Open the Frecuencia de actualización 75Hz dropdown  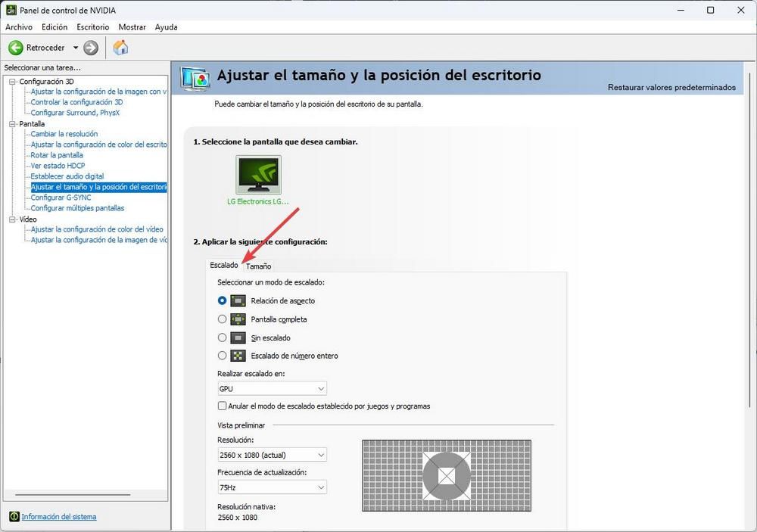tap(273, 487)
